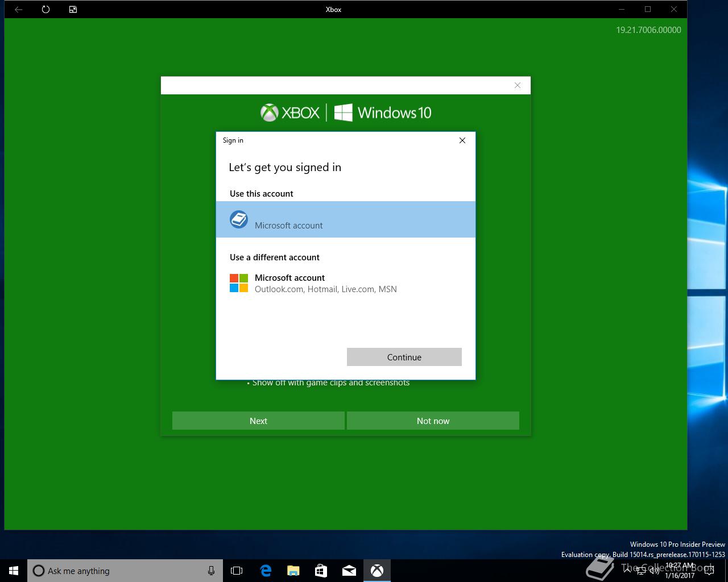Go back using the Xbox app back arrow
The width and height of the screenshot is (728, 582).
pyautogui.click(x=18, y=9)
